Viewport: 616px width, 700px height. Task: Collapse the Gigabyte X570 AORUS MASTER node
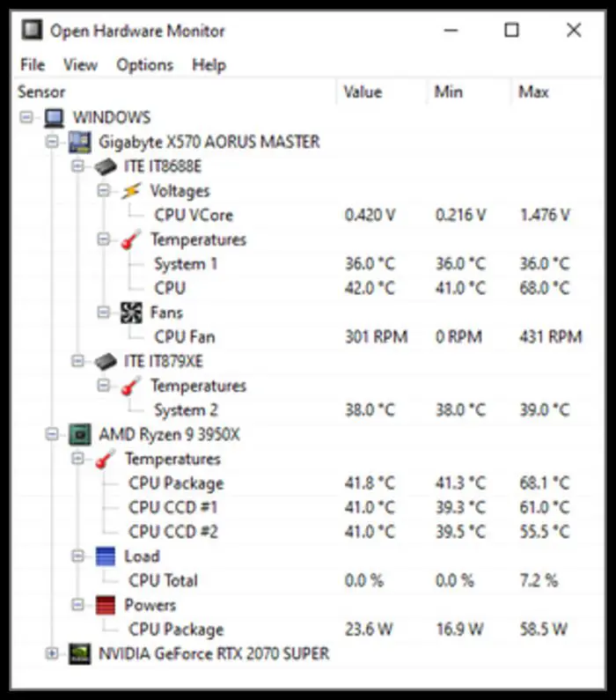[52, 142]
